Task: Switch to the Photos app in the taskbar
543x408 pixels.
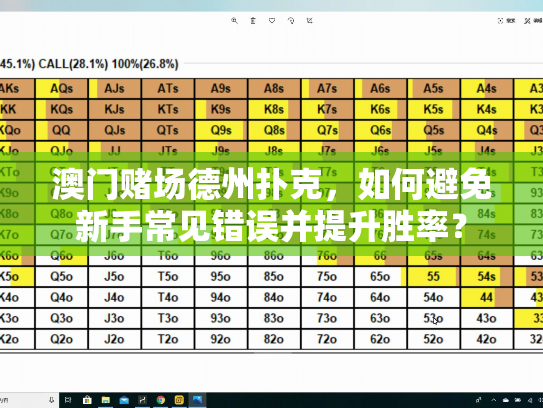Action: click(197, 400)
